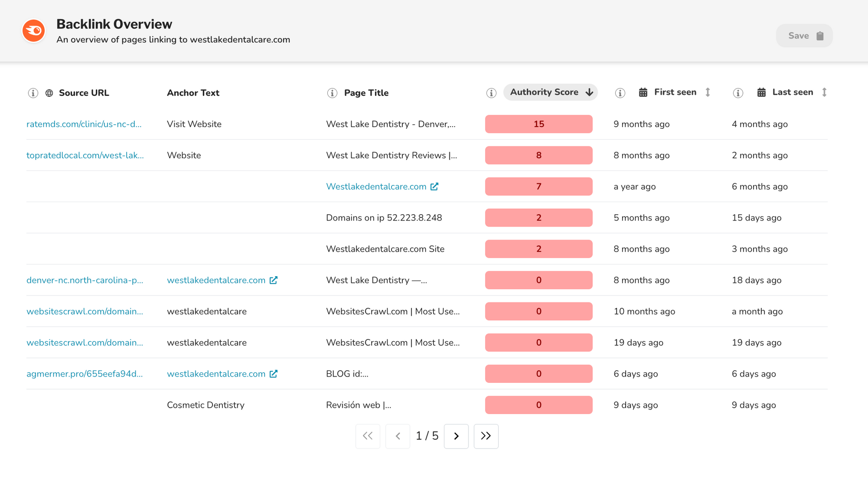The image size is (868, 490).
Task: Click the authority score 7 bar
Action: point(538,186)
